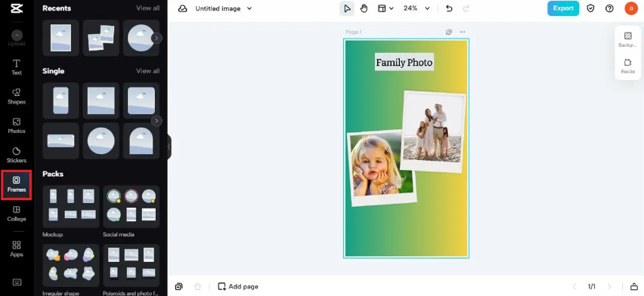The height and width of the screenshot is (296, 644).
Task: Open the Mockup frame pack
Action: 71,206
